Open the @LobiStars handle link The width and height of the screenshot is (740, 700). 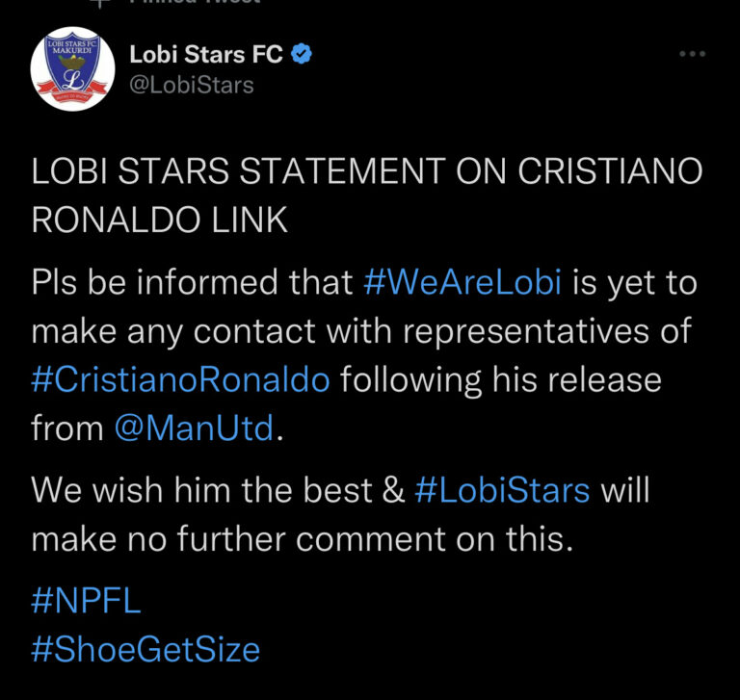[192, 85]
